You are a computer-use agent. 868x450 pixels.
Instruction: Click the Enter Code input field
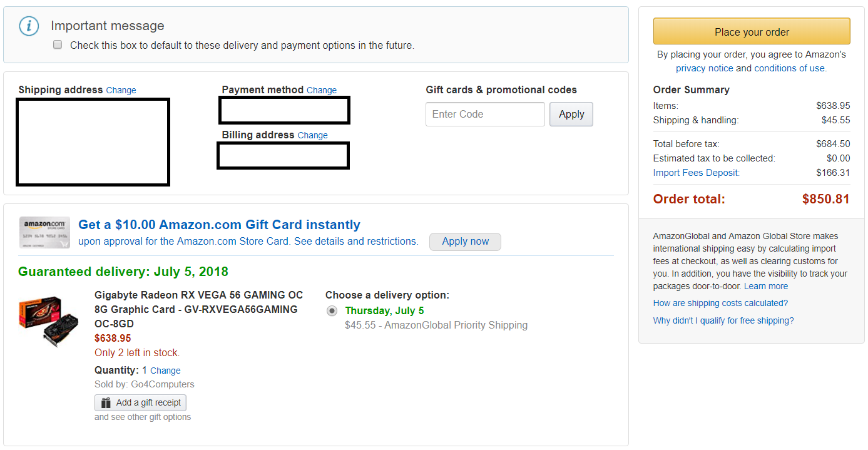485,115
